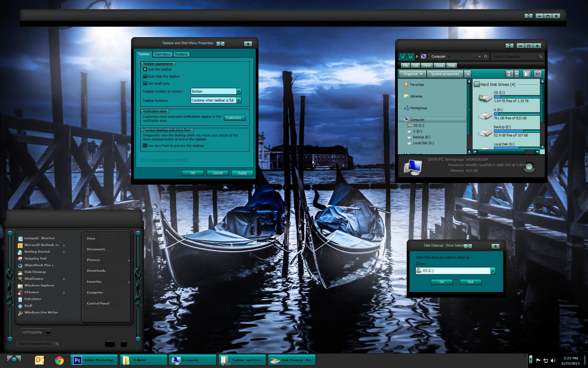This screenshot has height=368, width=588.
Task: Open the X-Metal folder taskbar button
Action: point(143,360)
